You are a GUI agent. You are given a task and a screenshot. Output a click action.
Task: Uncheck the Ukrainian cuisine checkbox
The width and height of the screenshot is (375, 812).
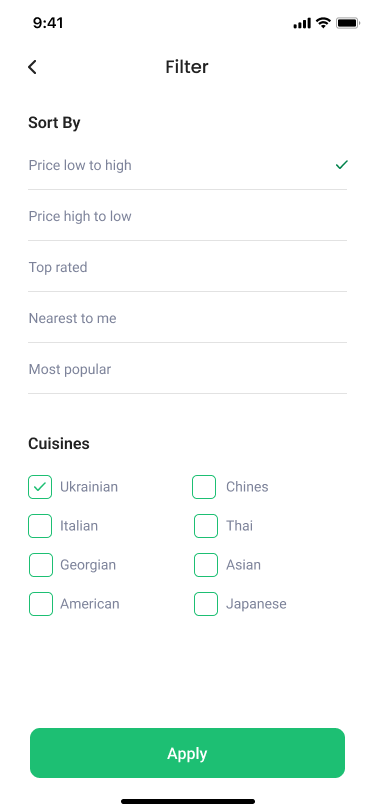(40, 487)
